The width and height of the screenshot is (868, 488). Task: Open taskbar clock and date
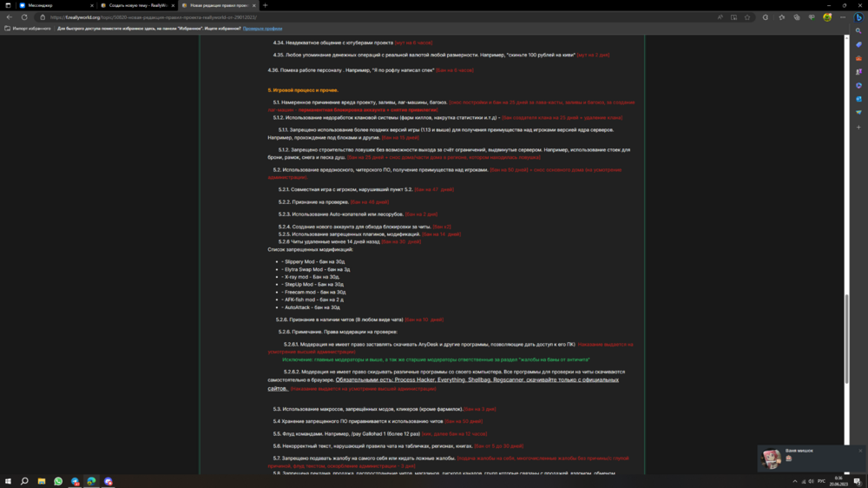click(838, 481)
